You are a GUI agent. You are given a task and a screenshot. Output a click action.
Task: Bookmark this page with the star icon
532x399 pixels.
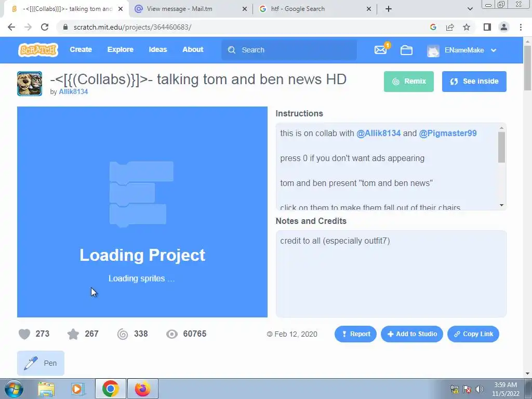tap(467, 27)
